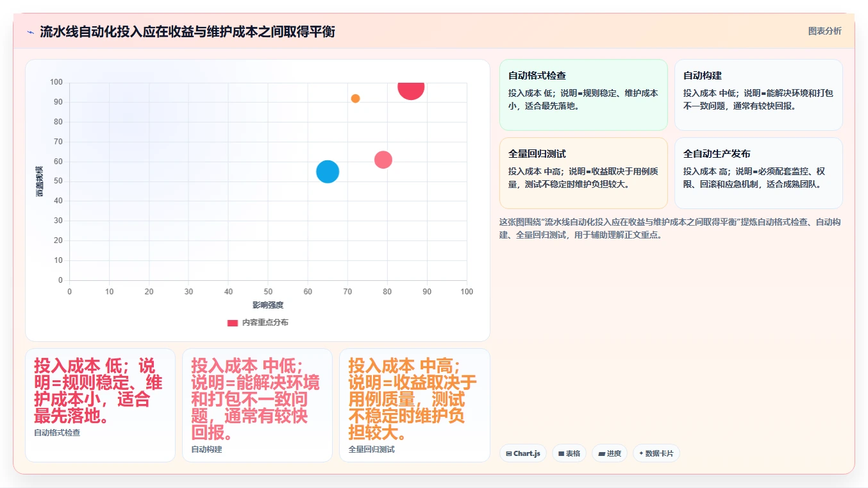Click the 数据卡片 tag
Viewport: 868px width, 488px height.
pyautogui.click(x=656, y=453)
